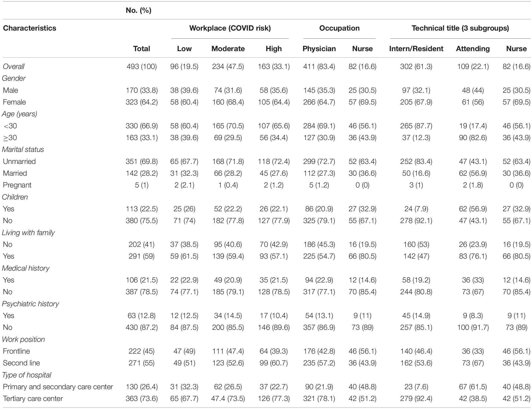Select the 'Occupation' group header
This screenshot has height=409, width=532.
point(339,28)
